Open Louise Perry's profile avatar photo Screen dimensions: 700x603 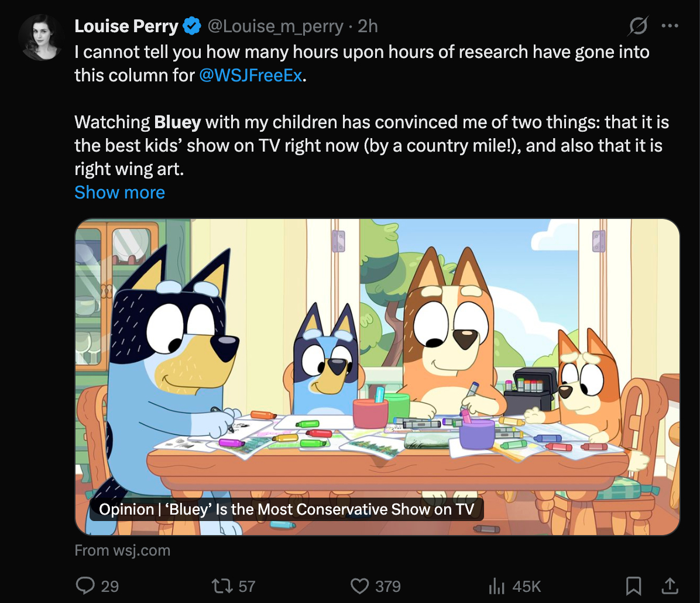40,37
